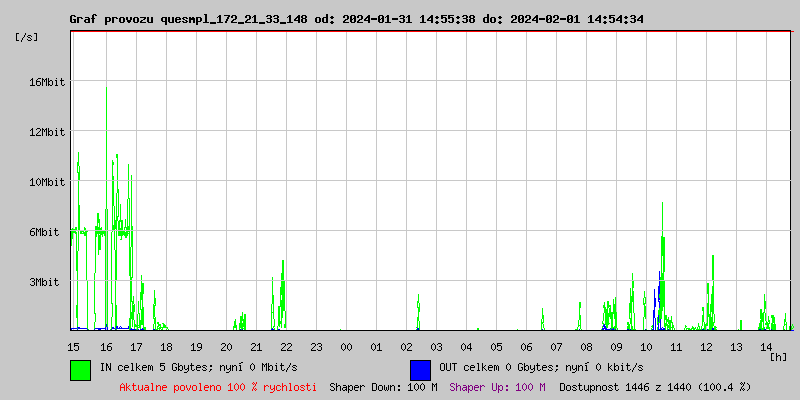
Task: Click the [h] unit label at bottom right
Action: pos(778,356)
